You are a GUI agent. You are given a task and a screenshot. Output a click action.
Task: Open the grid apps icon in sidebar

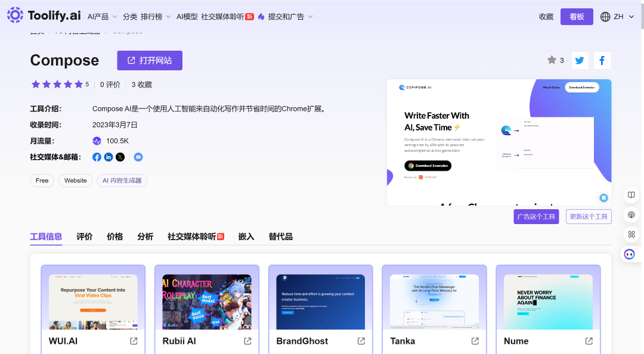point(631,234)
